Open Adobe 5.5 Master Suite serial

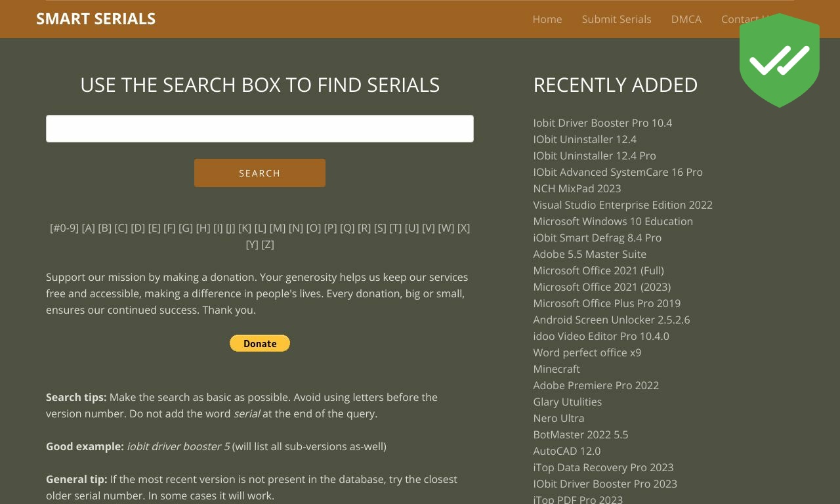pos(589,254)
